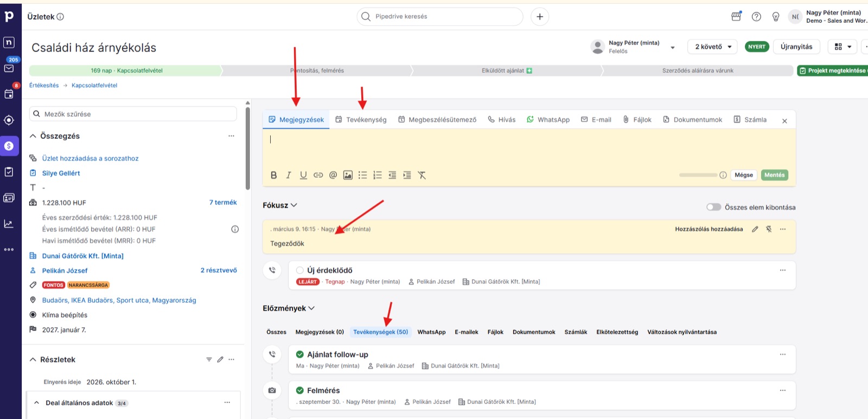The width and height of the screenshot is (868, 419).
Task: Open Deals dollar icon in sidebar
Action: click(9, 146)
